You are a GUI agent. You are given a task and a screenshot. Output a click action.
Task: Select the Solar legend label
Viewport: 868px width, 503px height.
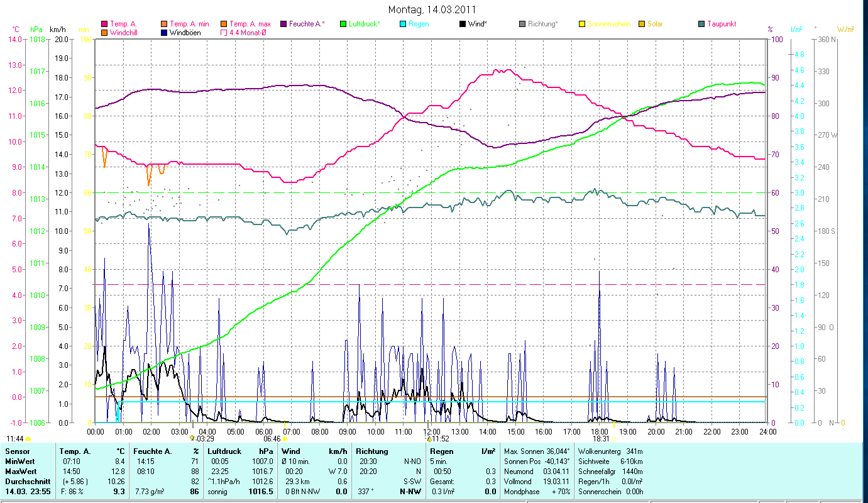pyautogui.click(x=655, y=24)
